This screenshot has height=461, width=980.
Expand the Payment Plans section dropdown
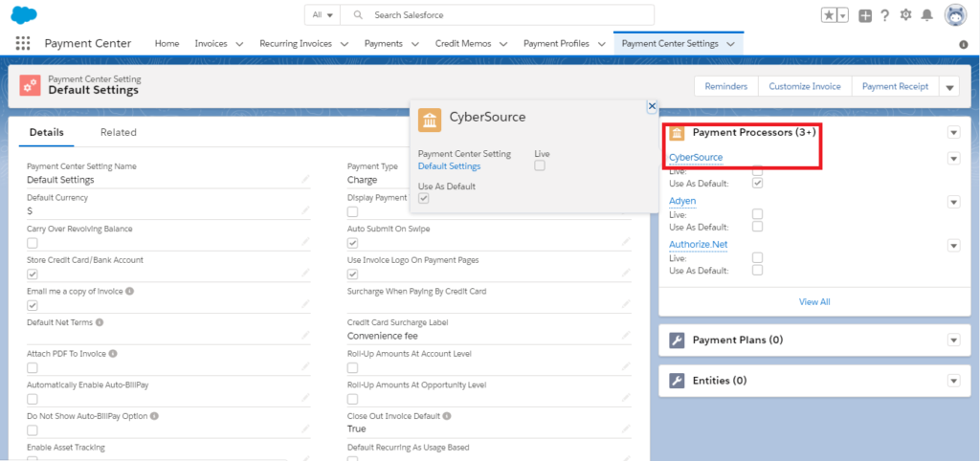click(952, 340)
